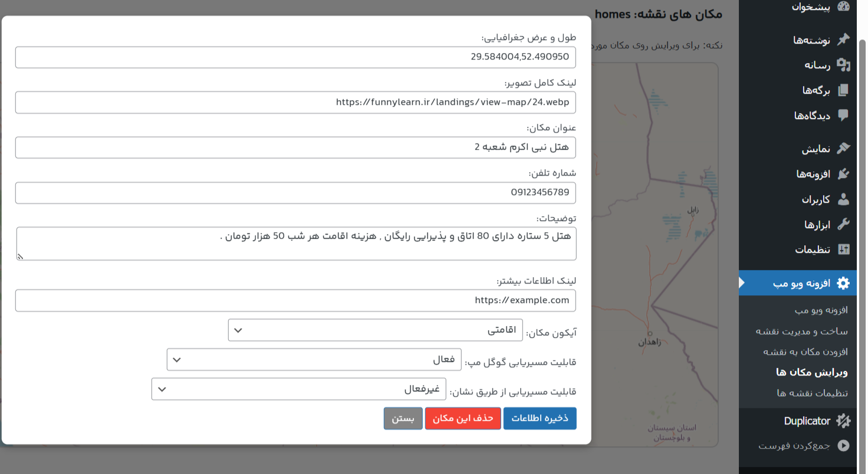The image size is (868, 474).
Task: Click the pages icon next to برگه‌ها
Action: tap(843, 90)
